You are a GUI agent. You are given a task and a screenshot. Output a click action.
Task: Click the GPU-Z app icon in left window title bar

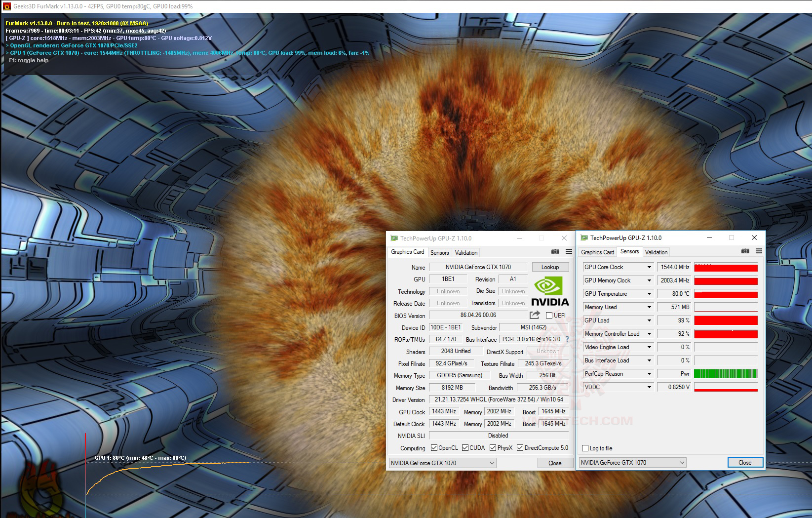(394, 238)
